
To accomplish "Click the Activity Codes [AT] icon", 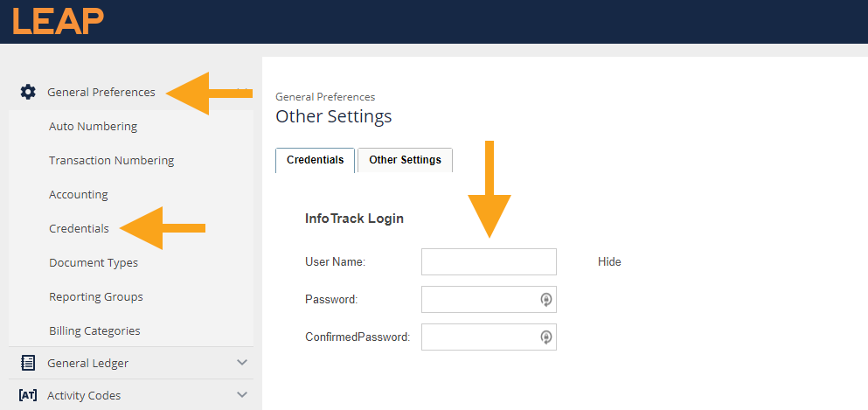I will pyautogui.click(x=28, y=395).
